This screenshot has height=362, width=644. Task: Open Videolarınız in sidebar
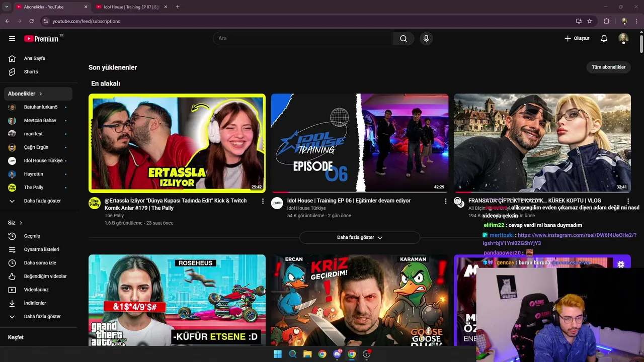(x=39, y=290)
